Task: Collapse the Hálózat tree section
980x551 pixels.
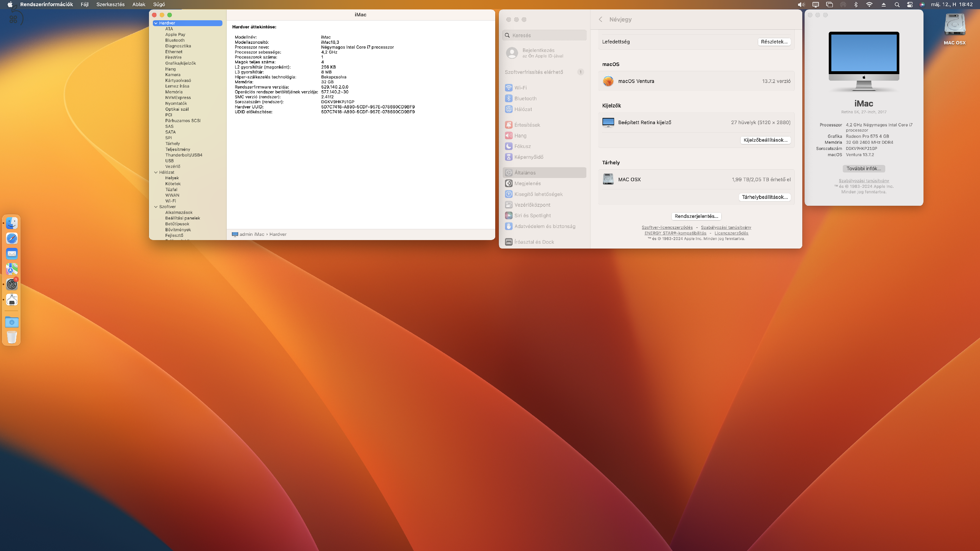Action: 155,172
